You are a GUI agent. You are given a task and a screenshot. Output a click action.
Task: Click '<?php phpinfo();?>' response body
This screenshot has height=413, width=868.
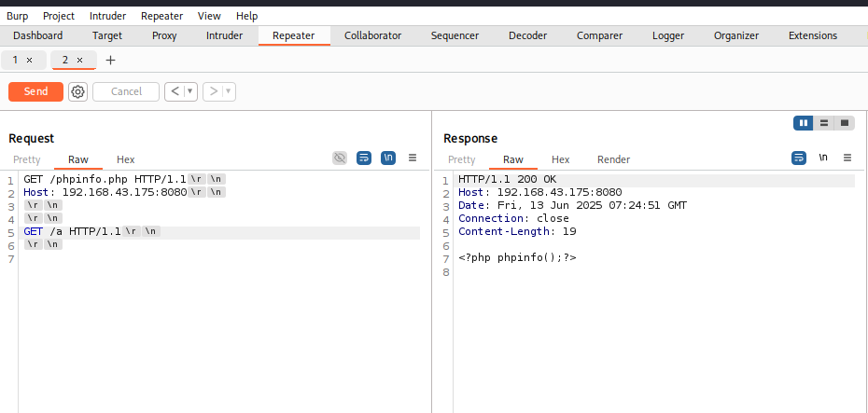517,257
